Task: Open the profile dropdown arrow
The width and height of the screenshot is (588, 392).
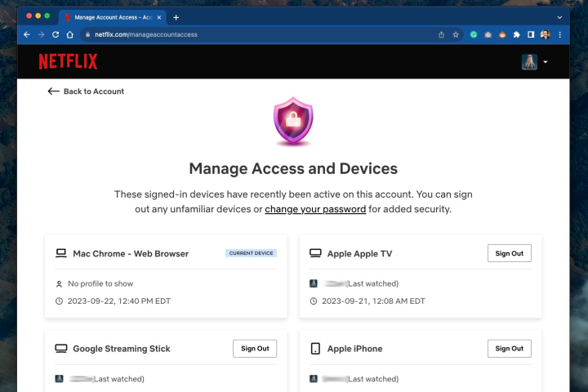Action: (546, 62)
